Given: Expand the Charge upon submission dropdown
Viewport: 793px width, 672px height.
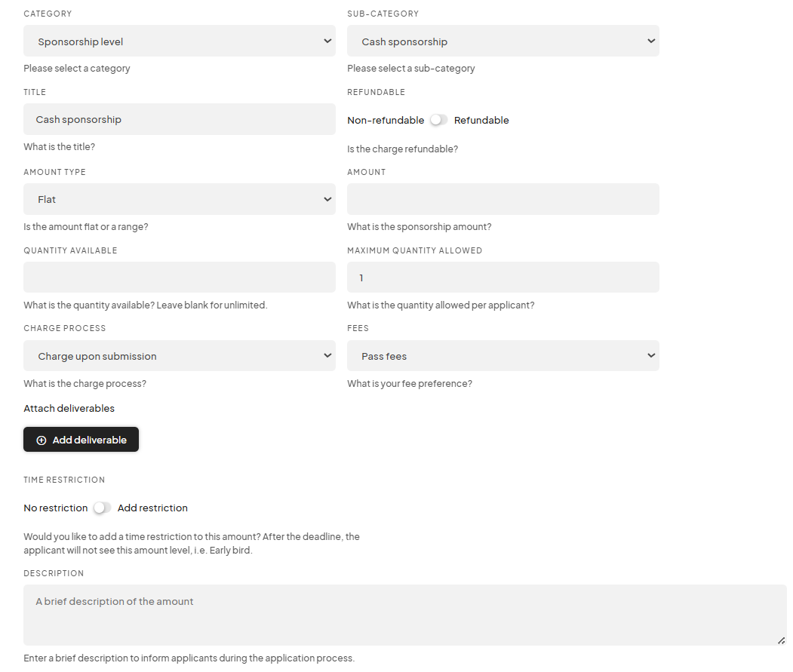Looking at the screenshot, I should click(x=180, y=355).
